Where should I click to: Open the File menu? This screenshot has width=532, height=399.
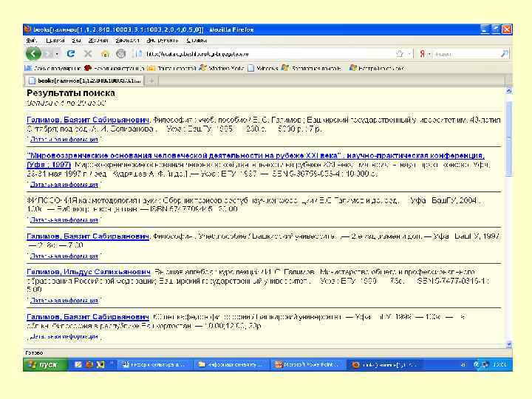pos(31,41)
